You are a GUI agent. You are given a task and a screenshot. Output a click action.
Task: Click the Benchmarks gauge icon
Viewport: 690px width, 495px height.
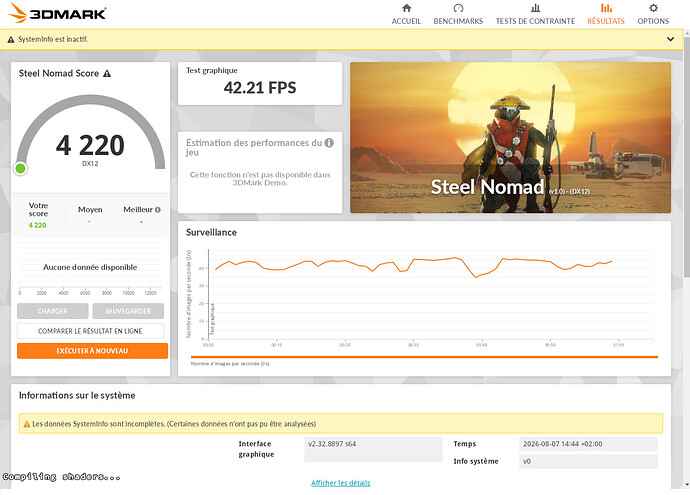tap(458, 8)
